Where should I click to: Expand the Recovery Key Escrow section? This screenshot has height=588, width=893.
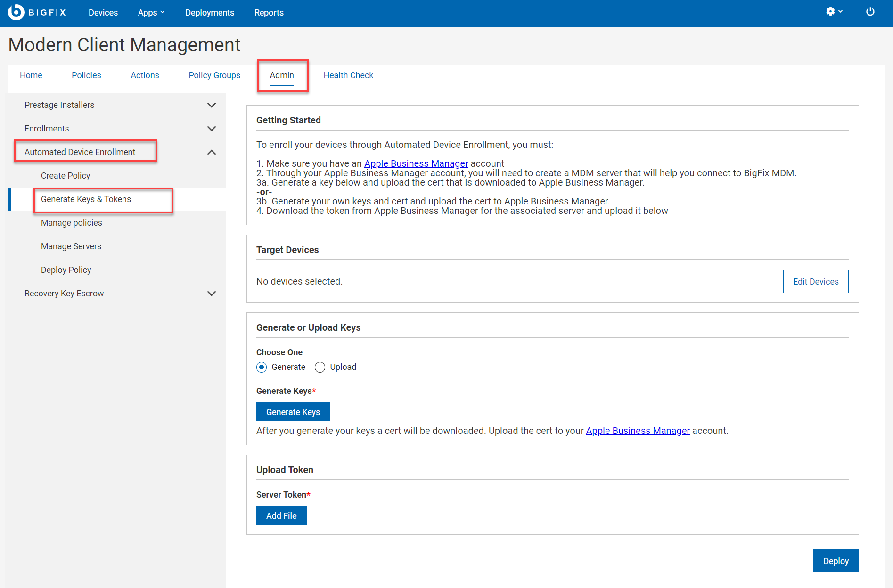tap(212, 294)
